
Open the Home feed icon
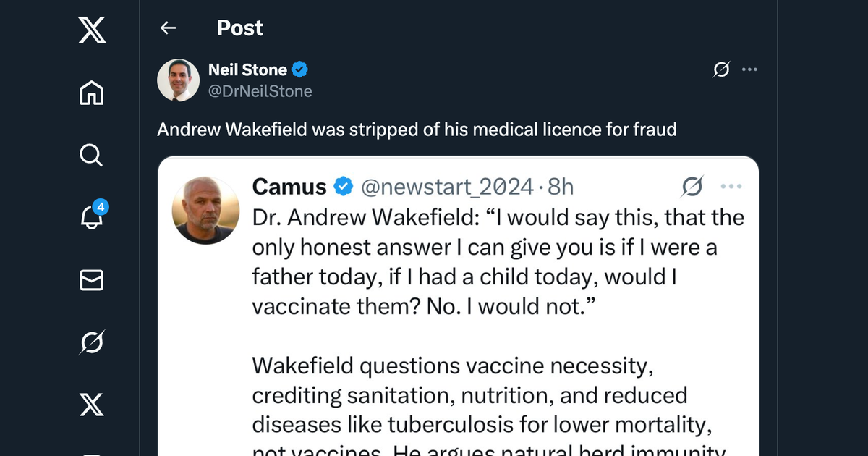[x=92, y=93]
